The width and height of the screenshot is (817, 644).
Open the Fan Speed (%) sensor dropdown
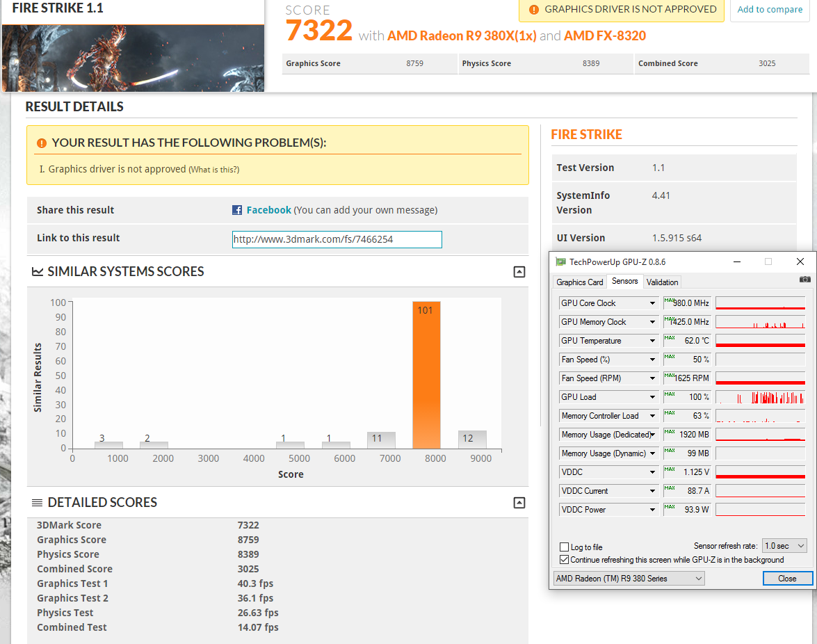pos(652,360)
